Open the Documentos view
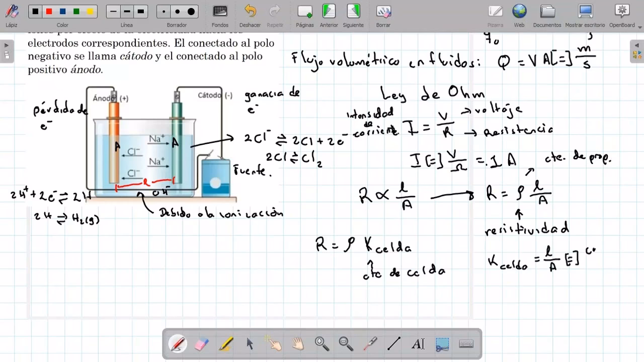 [547, 15]
